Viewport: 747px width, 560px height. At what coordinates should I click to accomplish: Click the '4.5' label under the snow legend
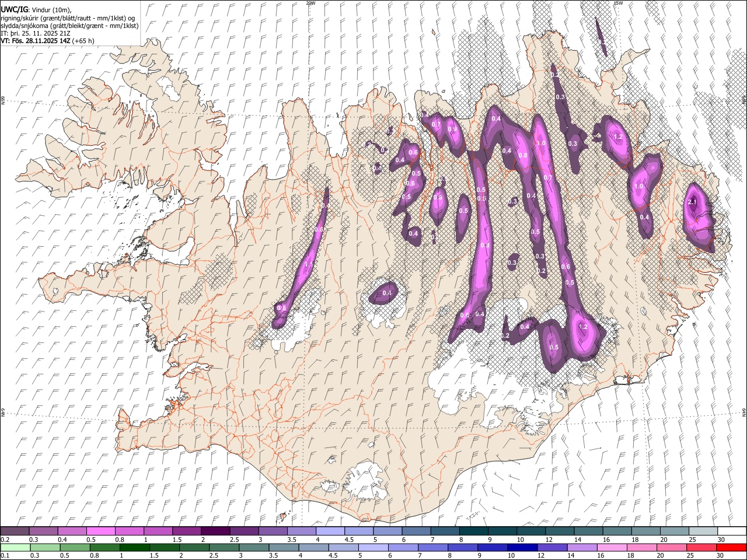click(349, 540)
